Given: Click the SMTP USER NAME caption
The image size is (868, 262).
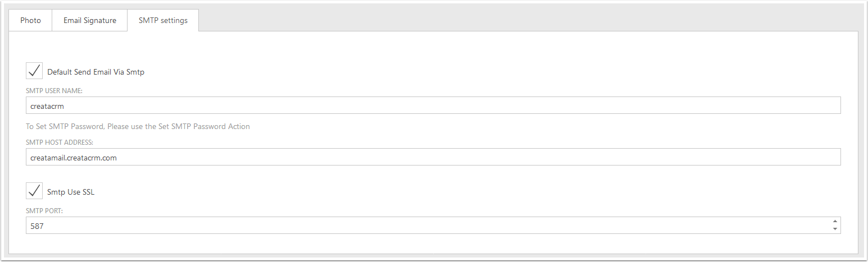Looking at the screenshot, I should click(x=54, y=90).
